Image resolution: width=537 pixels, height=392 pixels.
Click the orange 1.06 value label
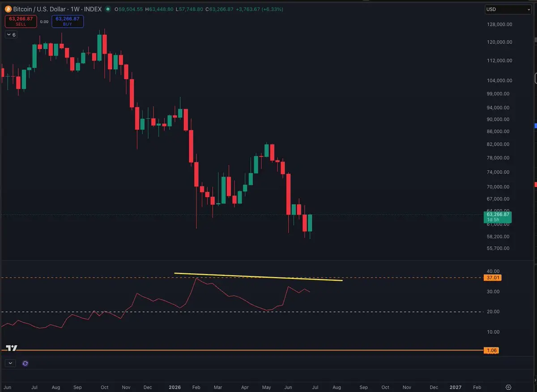click(491, 350)
